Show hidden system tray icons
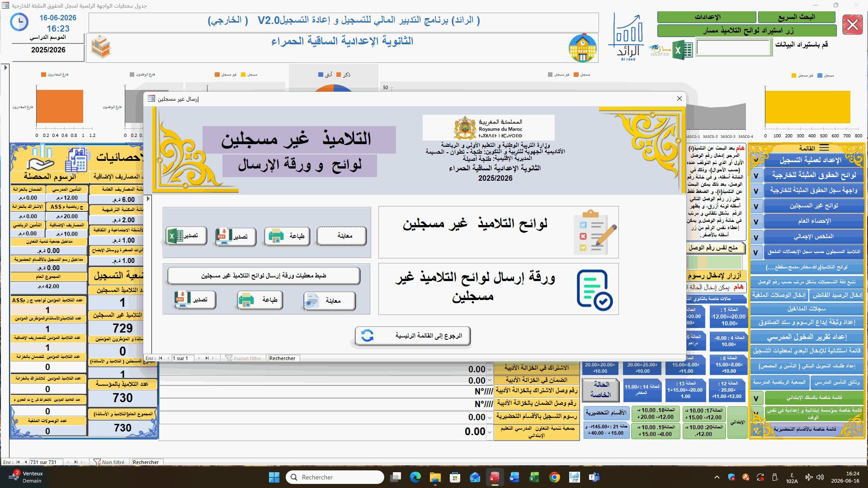This screenshot has width=868, height=488. click(x=717, y=477)
